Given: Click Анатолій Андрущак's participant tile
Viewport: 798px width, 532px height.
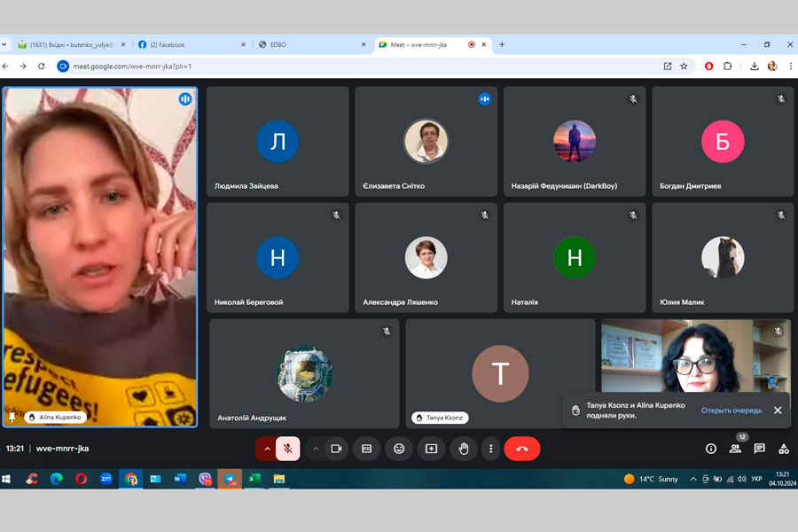Looking at the screenshot, I should click(304, 374).
